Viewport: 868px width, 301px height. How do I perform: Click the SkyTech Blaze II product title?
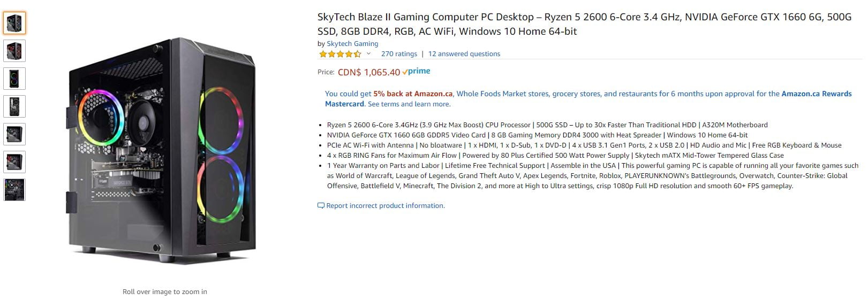click(584, 24)
